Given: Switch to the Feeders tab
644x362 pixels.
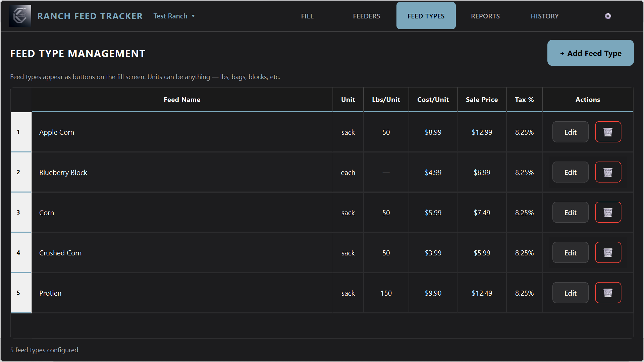Looking at the screenshot, I should tap(367, 16).
